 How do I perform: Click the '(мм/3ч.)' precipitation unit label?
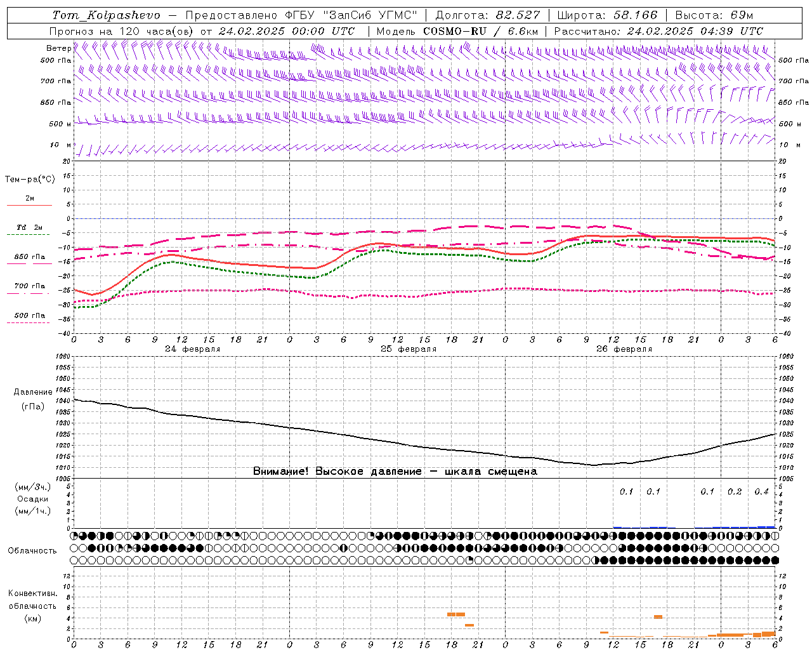pyautogui.click(x=33, y=487)
